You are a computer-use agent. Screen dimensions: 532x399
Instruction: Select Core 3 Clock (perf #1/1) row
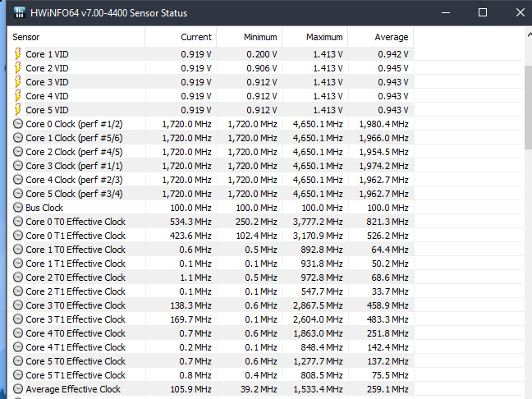point(74,166)
